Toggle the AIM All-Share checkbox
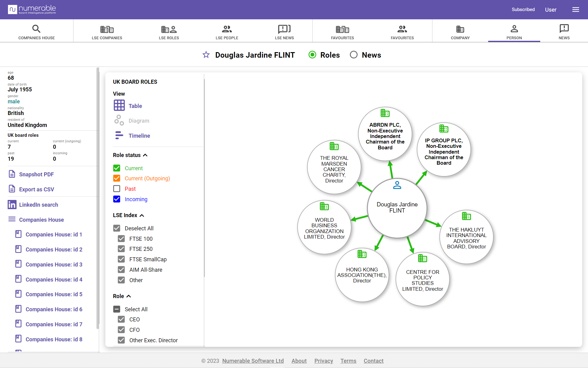Screen dimensions: 588x368 point(121,270)
